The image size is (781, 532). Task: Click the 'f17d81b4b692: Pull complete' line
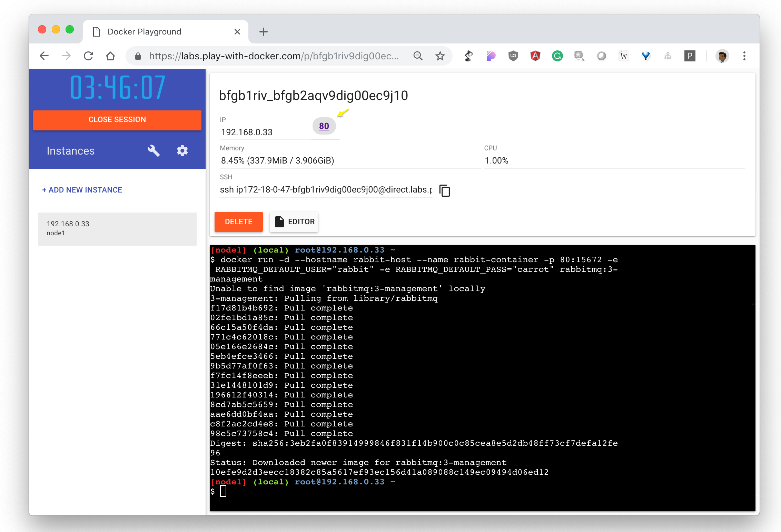click(x=281, y=308)
